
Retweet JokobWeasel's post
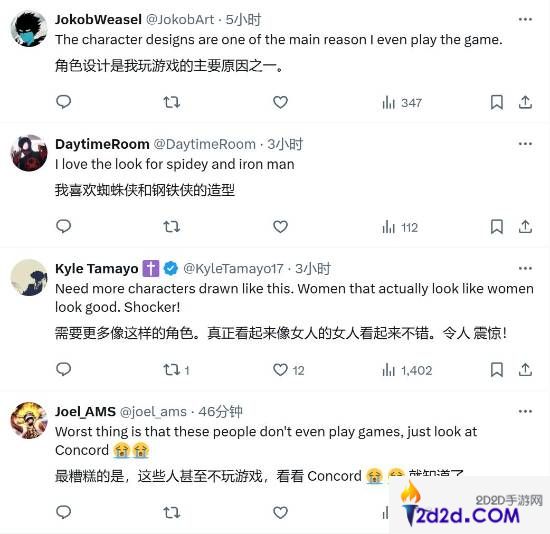(x=172, y=102)
